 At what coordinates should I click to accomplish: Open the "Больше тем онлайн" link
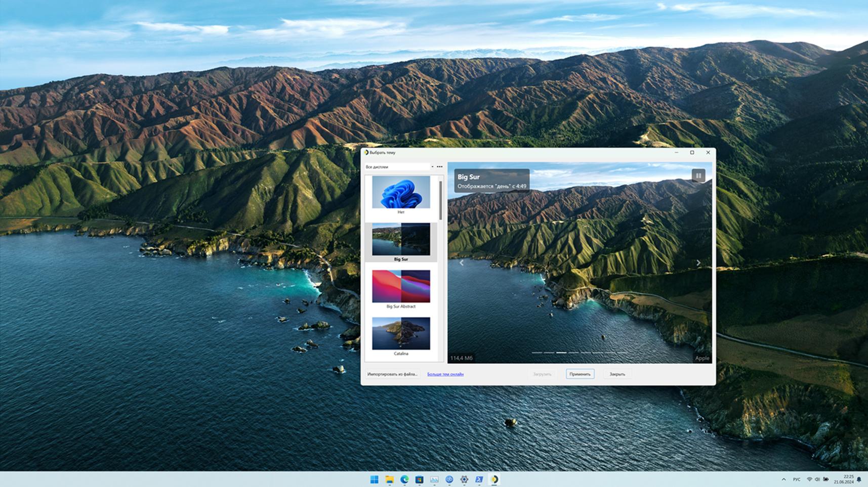click(445, 374)
